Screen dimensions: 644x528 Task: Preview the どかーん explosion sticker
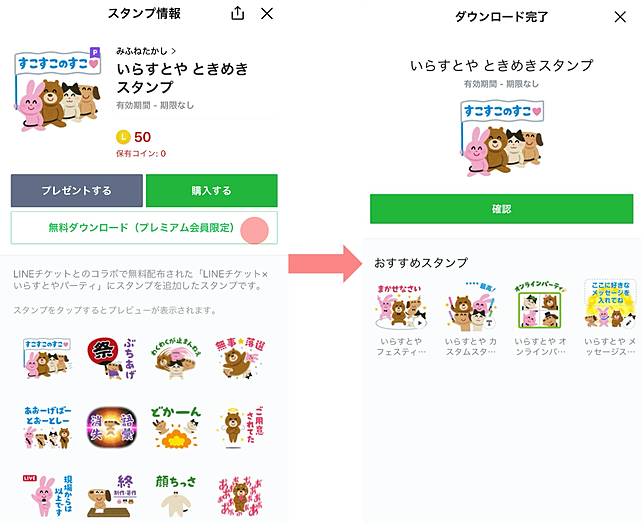pyautogui.click(x=175, y=427)
